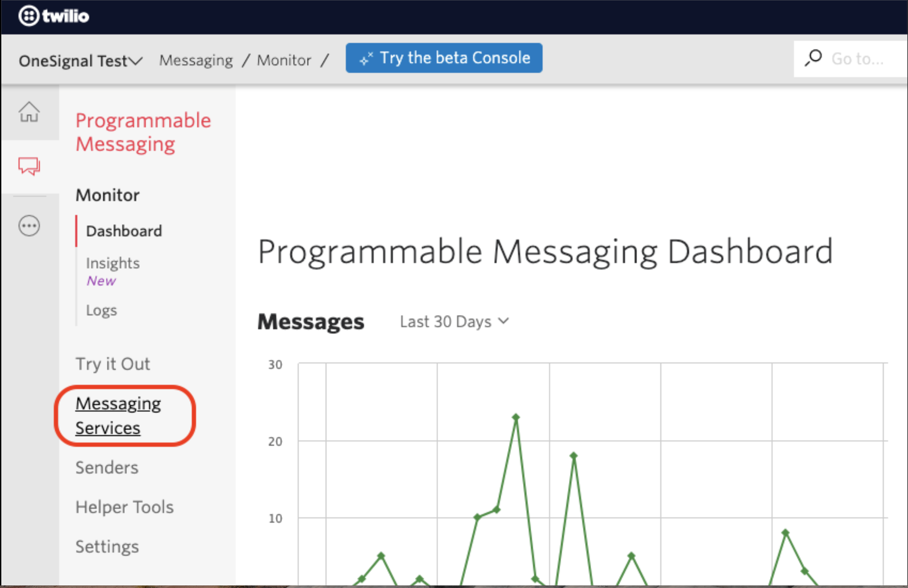Viewport: 908px width, 588px height.
Task: Open Messaging Services in sidebar
Action: tap(118, 415)
